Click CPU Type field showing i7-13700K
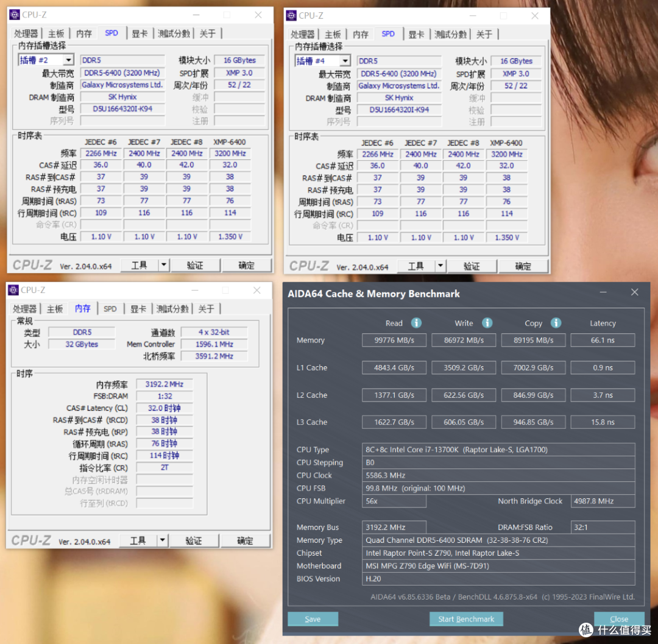The width and height of the screenshot is (658, 644). click(498, 449)
